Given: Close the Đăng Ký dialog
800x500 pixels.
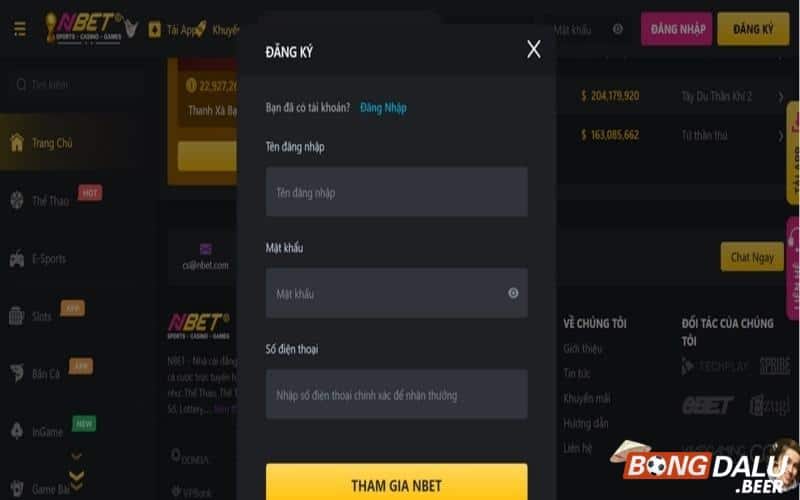Looking at the screenshot, I should [534, 49].
